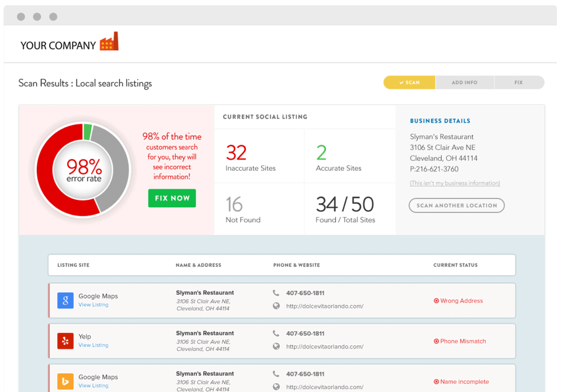Click the website URL in Yelp row
The width and height of the screenshot is (561, 392).
click(324, 346)
